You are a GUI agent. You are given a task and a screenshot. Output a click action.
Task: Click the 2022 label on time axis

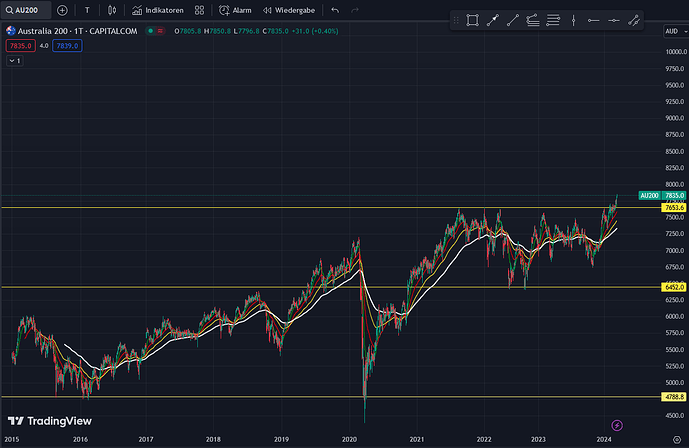click(x=484, y=439)
